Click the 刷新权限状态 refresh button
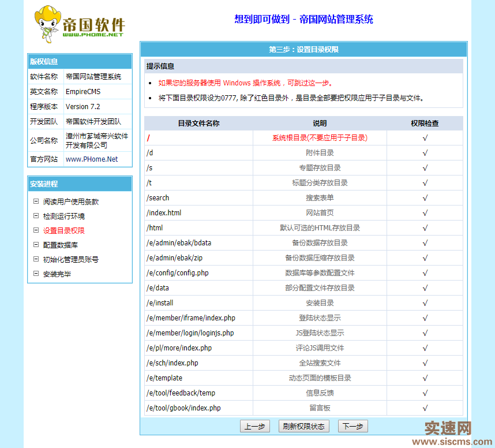 [303, 426]
